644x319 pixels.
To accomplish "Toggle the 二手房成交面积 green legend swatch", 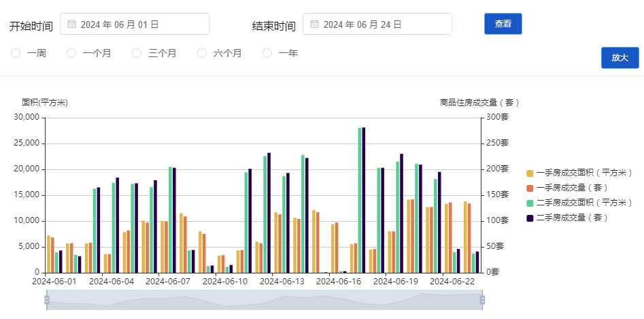I will 530,203.
